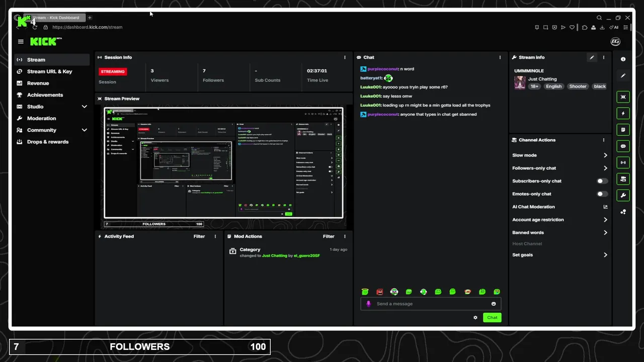
Task: Open Stream info three-dot menu
Action: tap(604, 57)
